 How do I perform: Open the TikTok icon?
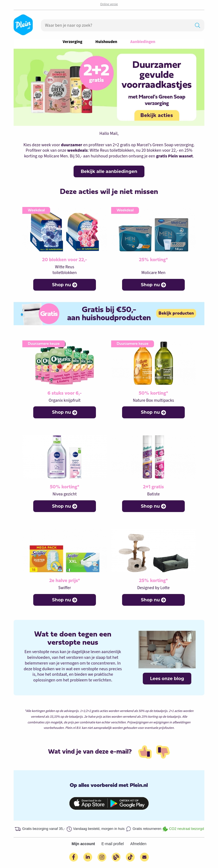point(130,857)
